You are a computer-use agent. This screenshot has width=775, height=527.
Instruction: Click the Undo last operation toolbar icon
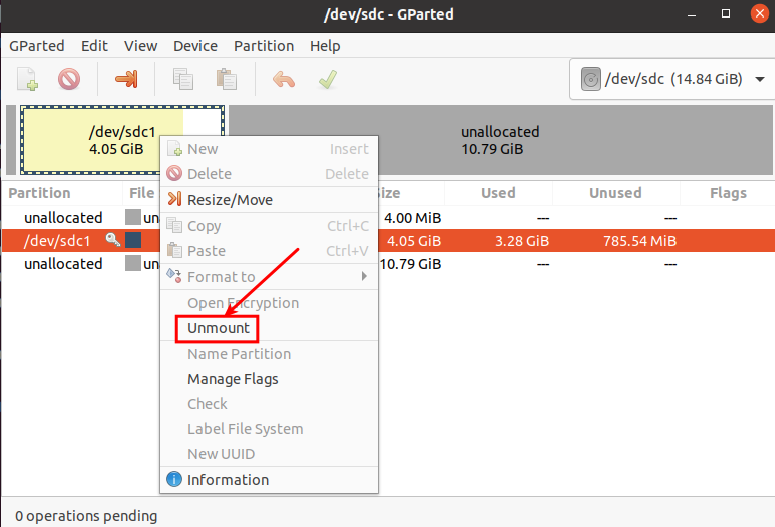click(284, 79)
